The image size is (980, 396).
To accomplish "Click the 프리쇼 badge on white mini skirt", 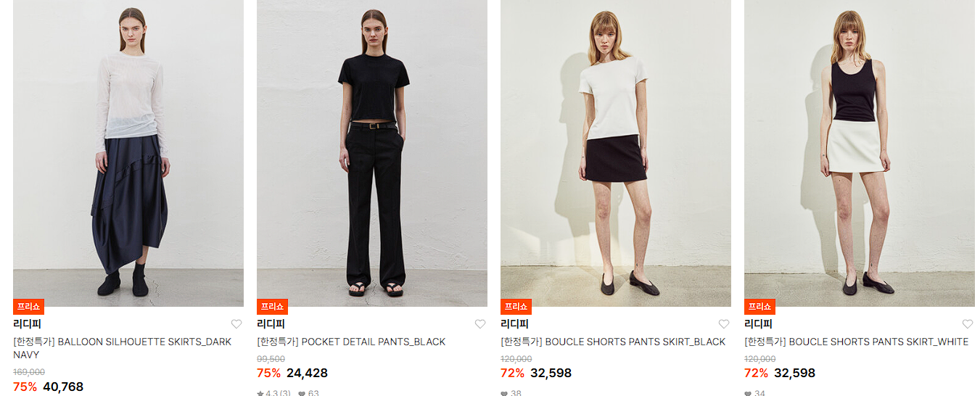I will point(759,307).
